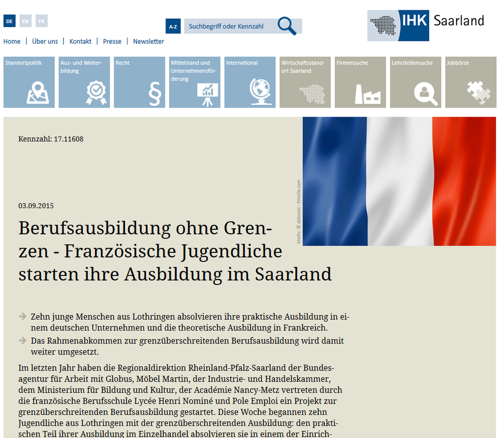Open Mittelstand und Unternehmensförderung chart tile
This screenshot has height=438, width=504.
pos(195,82)
